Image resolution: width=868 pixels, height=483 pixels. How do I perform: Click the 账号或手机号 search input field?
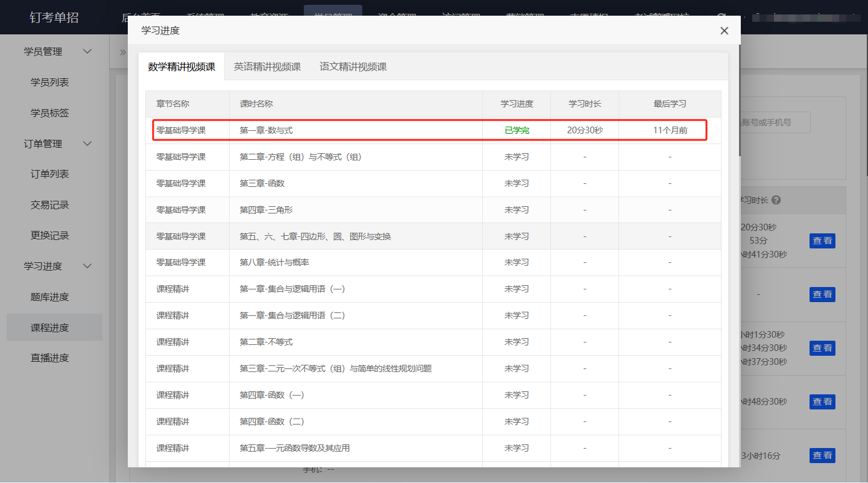pos(775,122)
